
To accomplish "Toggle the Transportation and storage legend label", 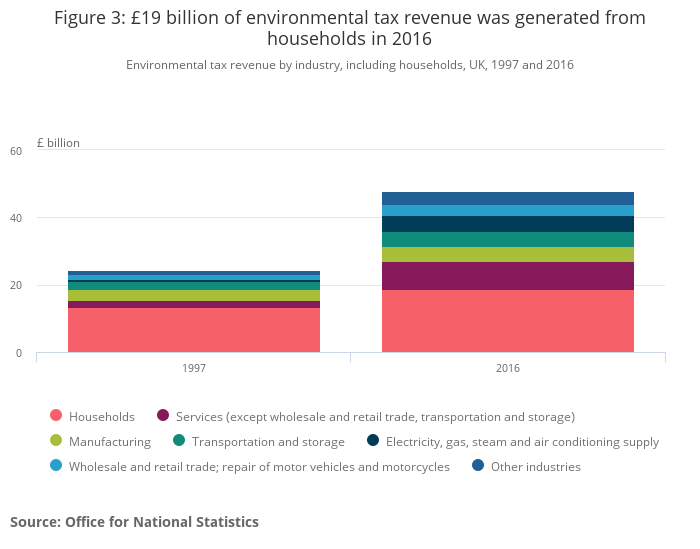I will (x=268, y=441).
